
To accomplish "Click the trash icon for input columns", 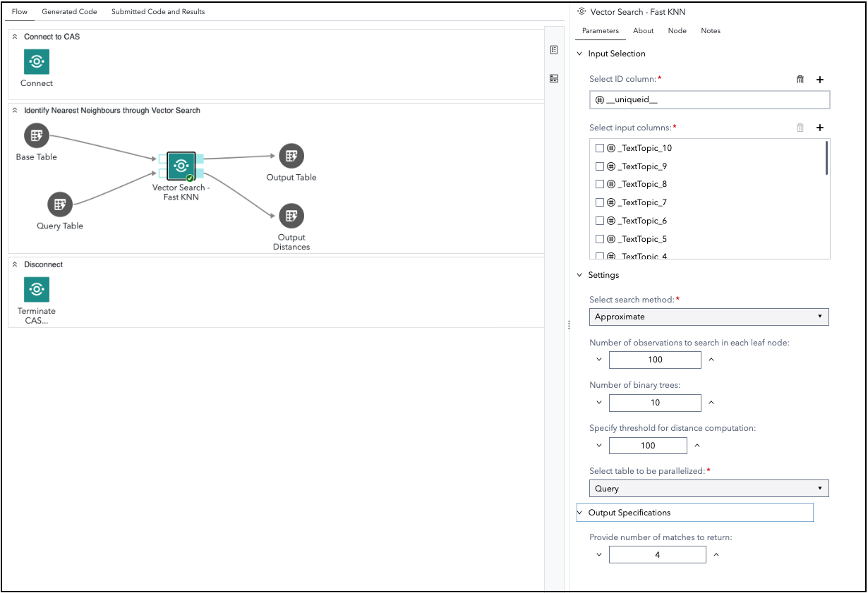I will coord(800,128).
